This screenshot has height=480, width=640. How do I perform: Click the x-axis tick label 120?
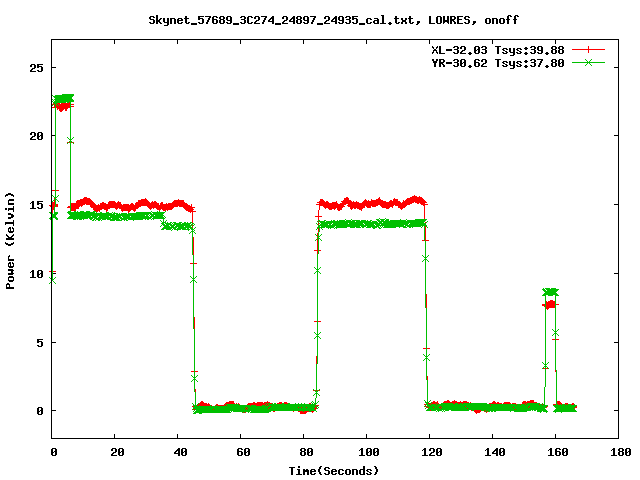pyautogui.click(x=432, y=452)
